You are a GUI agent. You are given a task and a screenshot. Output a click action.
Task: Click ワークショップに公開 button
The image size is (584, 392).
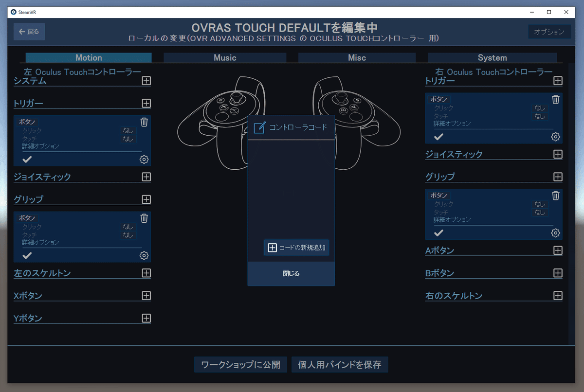pyautogui.click(x=240, y=364)
